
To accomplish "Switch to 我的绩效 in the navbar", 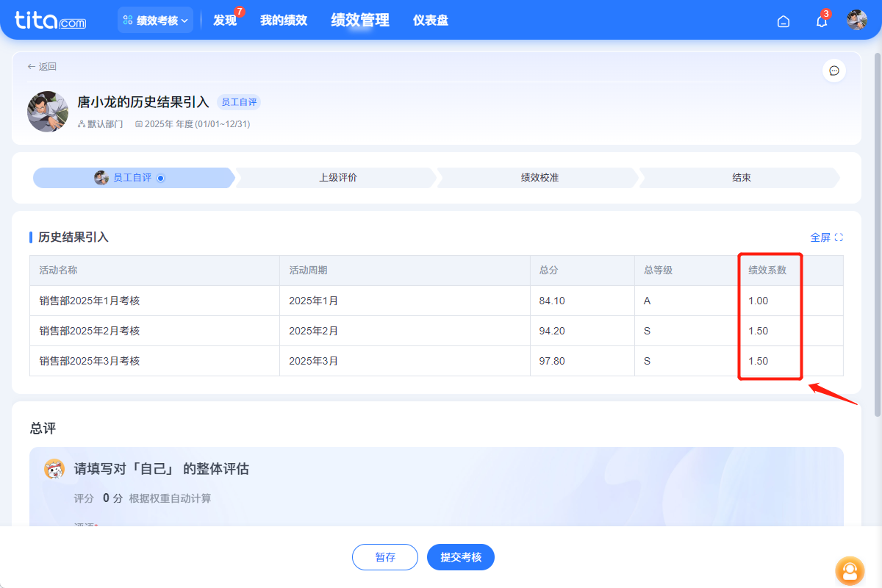I will 284,20.
